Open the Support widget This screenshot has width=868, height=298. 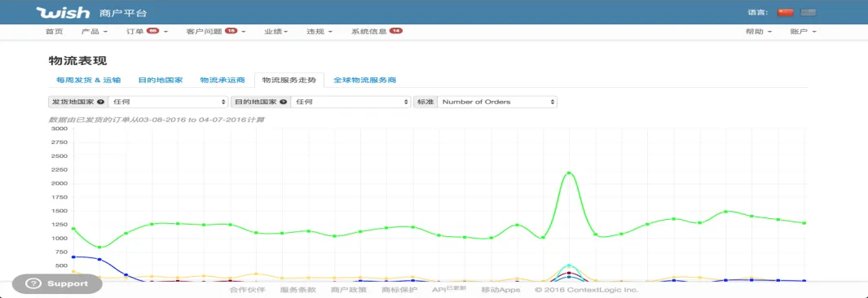point(57,283)
